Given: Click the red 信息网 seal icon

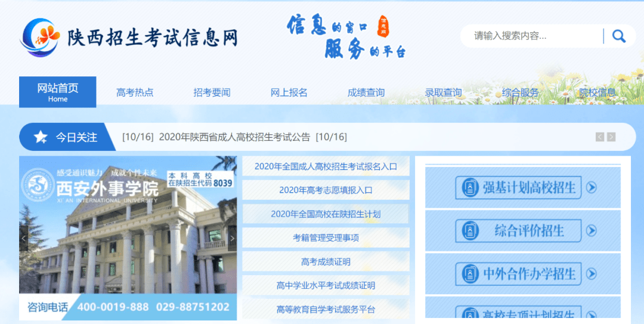Looking at the screenshot, I should (x=383, y=27).
